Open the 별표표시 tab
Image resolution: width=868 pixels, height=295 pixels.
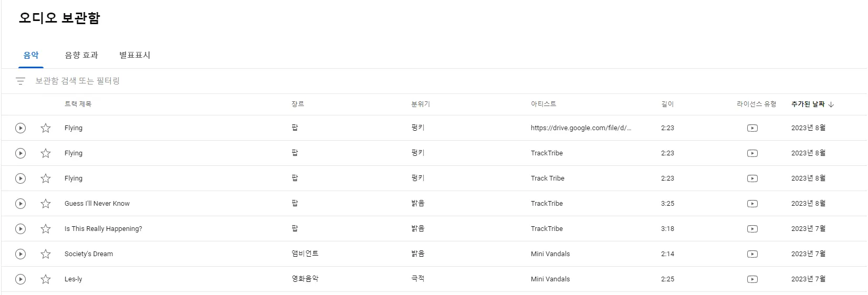pyautogui.click(x=135, y=55)
